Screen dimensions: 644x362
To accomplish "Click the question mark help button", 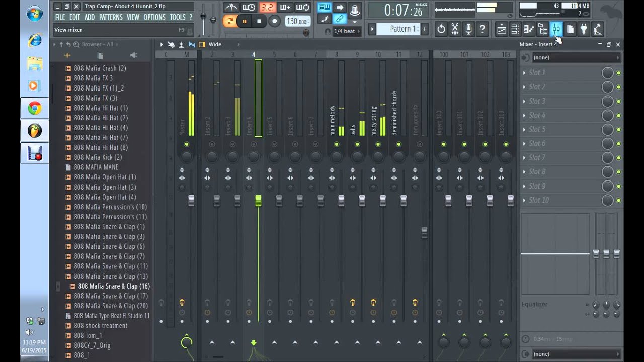I will pos(481,29).
